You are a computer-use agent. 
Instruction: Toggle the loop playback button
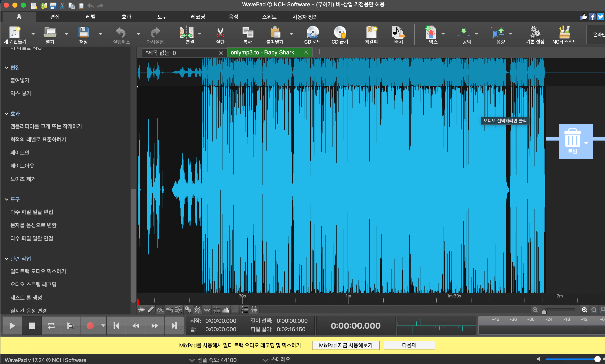(51, 326)
